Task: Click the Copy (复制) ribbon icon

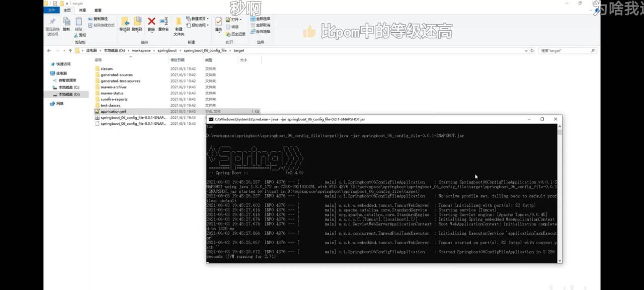Action: [x=66, y=22]
